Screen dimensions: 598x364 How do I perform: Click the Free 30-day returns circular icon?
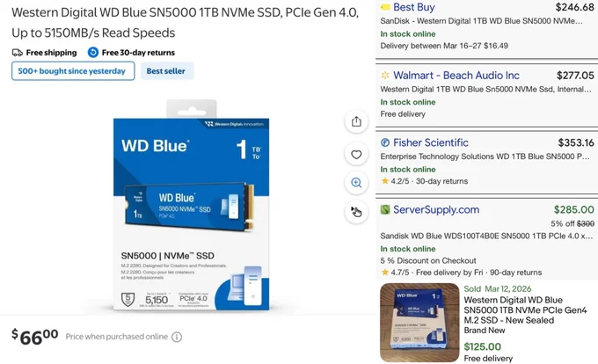pos(93,52)
